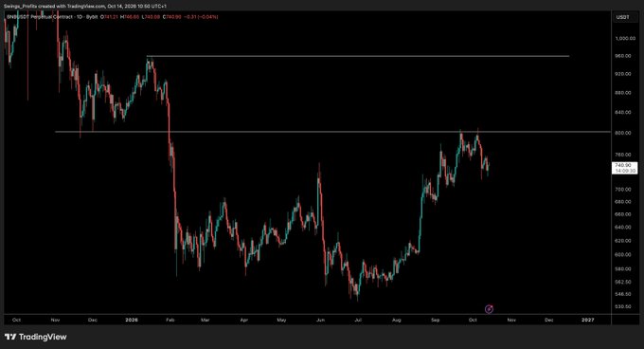This screenshot has height=349, width=644.
Task: Click the Apr label on the time axis
Action: (244, 320)
